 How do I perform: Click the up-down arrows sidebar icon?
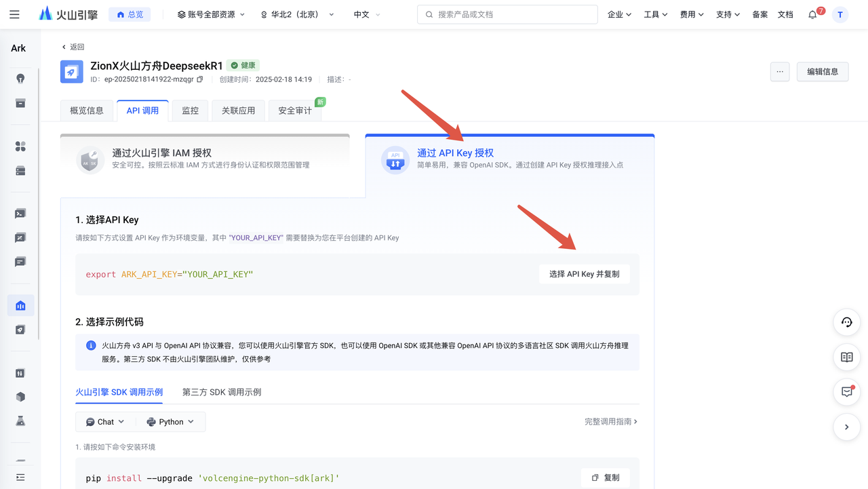click(x=20, y=373)
